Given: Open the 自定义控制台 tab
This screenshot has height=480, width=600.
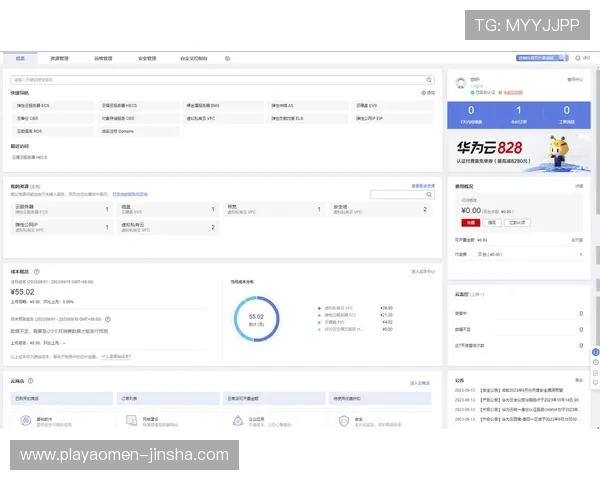Looking at the screenshot, I should (x=194, y=59).
